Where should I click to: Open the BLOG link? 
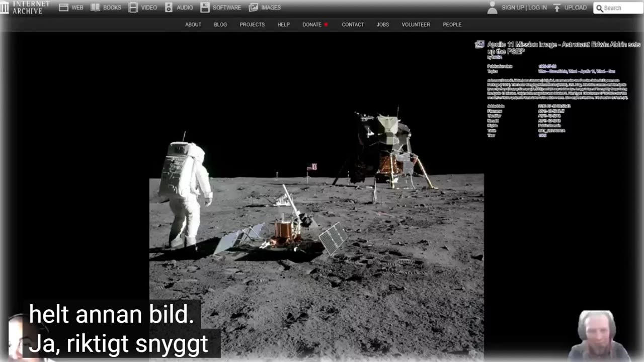pos(220,25)
